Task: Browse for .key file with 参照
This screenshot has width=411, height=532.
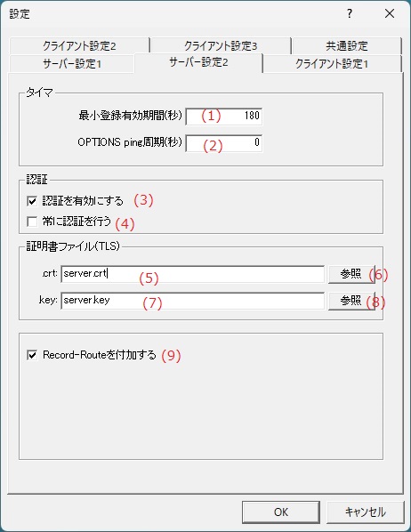Action: (x=351, y=301)
